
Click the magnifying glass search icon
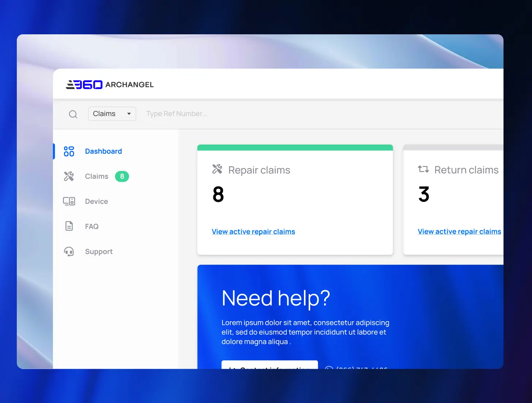click(x=73, y=114)
